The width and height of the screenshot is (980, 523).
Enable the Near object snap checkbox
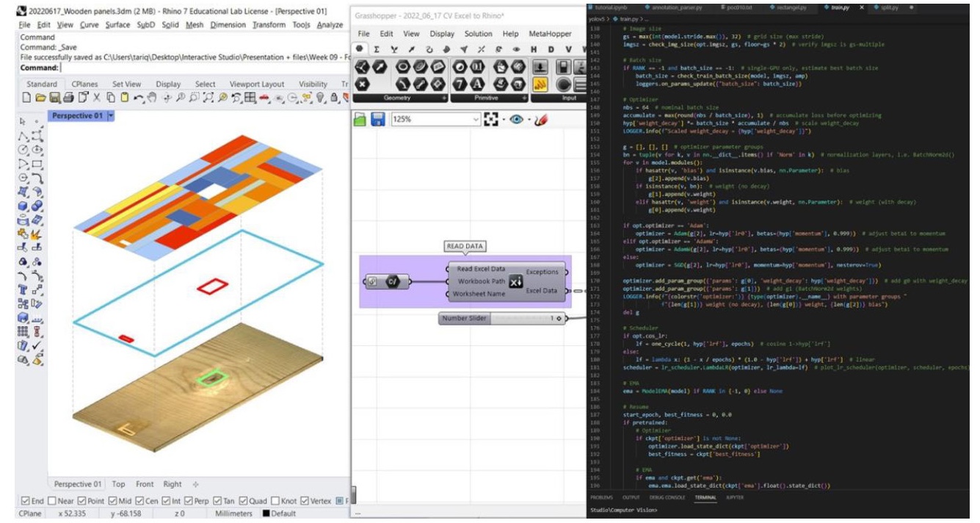53,501
